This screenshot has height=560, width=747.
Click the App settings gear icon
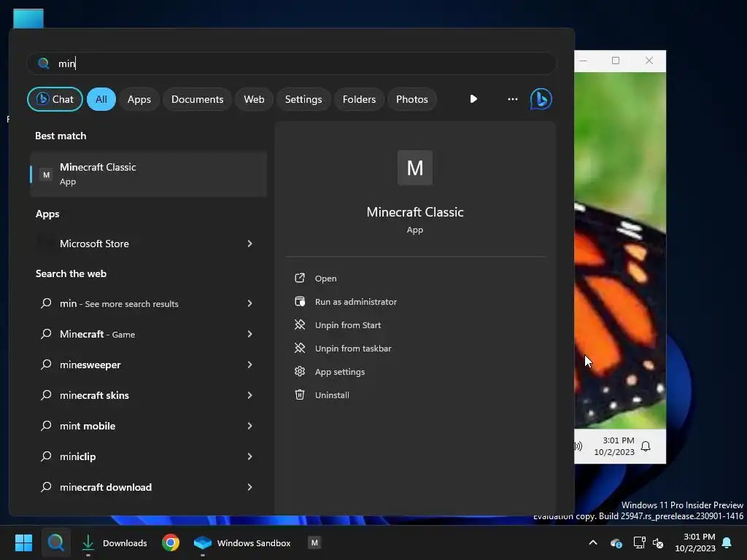pos(300,371)
